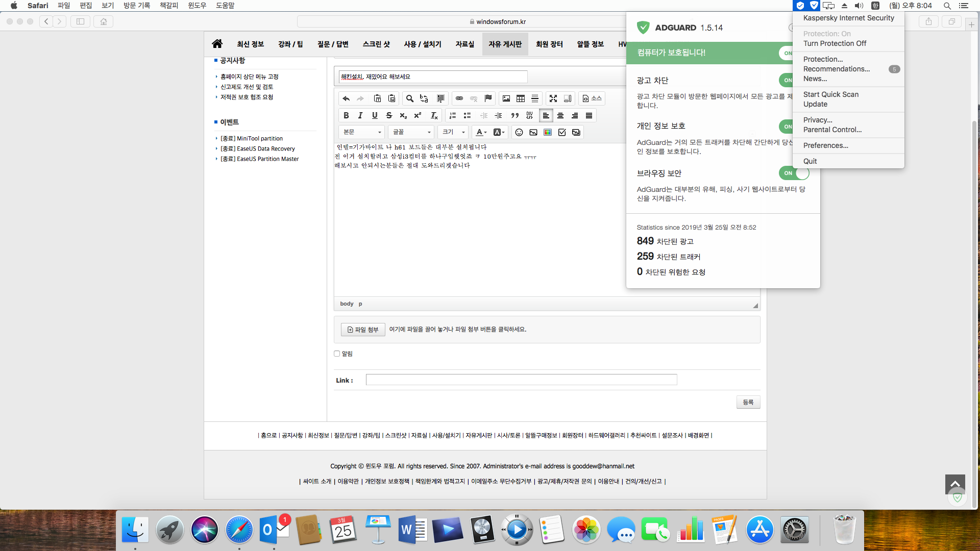Click the Italic formatting icon
Image resolution: width=980 pixels, height=551 pixels.
point(361,115)
